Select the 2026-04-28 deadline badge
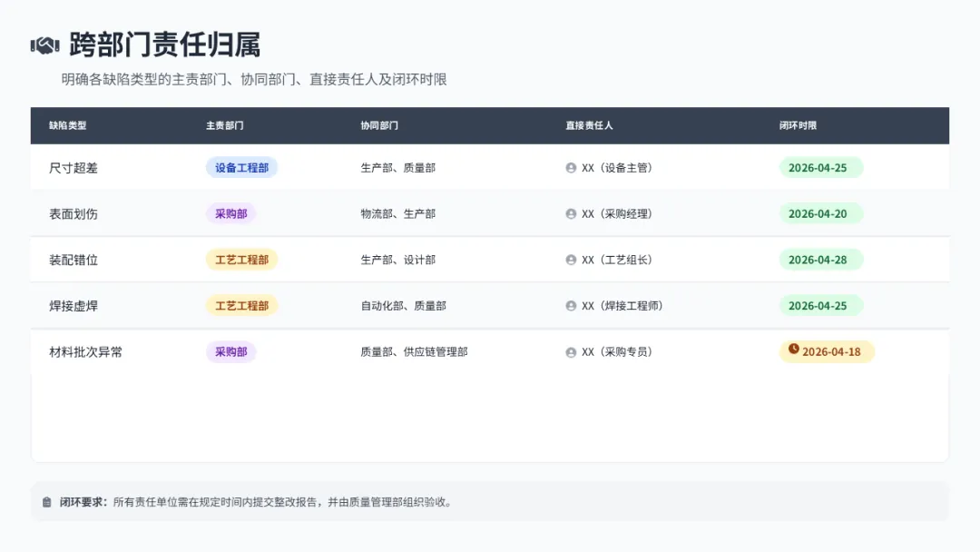The height and width of the screenshot is (552, 980). [820, 260]
